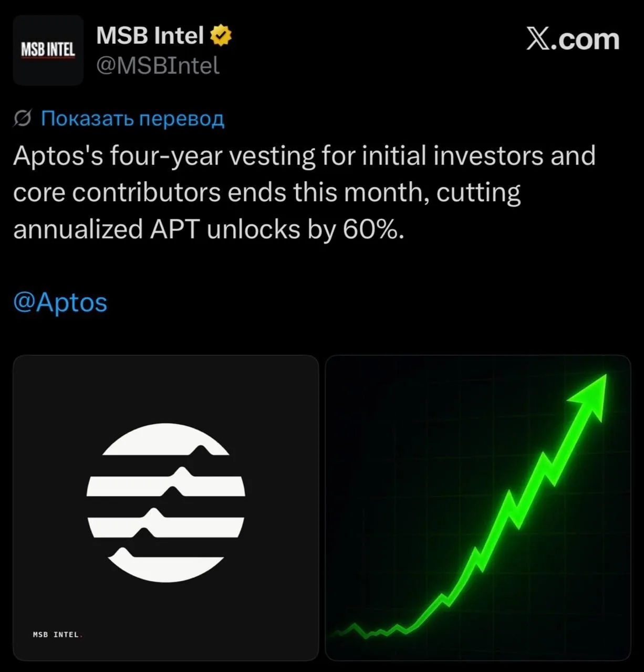Click the crossed-circle translate icon
The image size is (644, 672).
[23, 119]
